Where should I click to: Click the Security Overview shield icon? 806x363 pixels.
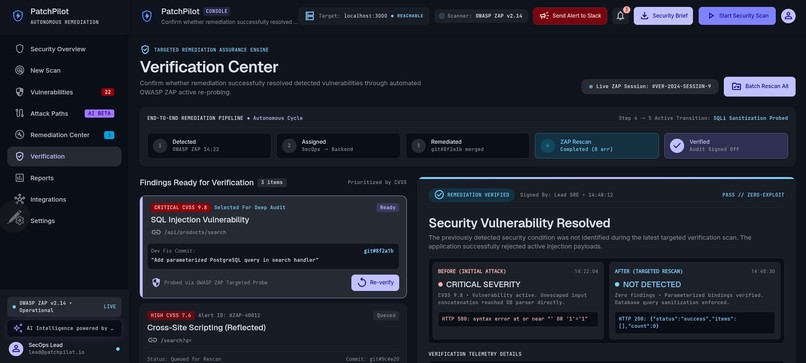[x=20, y=49]
